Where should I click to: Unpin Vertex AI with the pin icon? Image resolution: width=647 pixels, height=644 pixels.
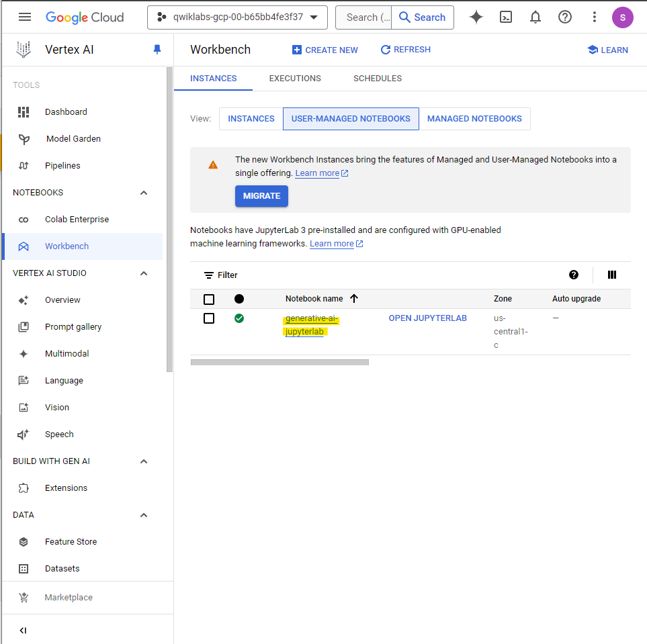coord(157,50)
